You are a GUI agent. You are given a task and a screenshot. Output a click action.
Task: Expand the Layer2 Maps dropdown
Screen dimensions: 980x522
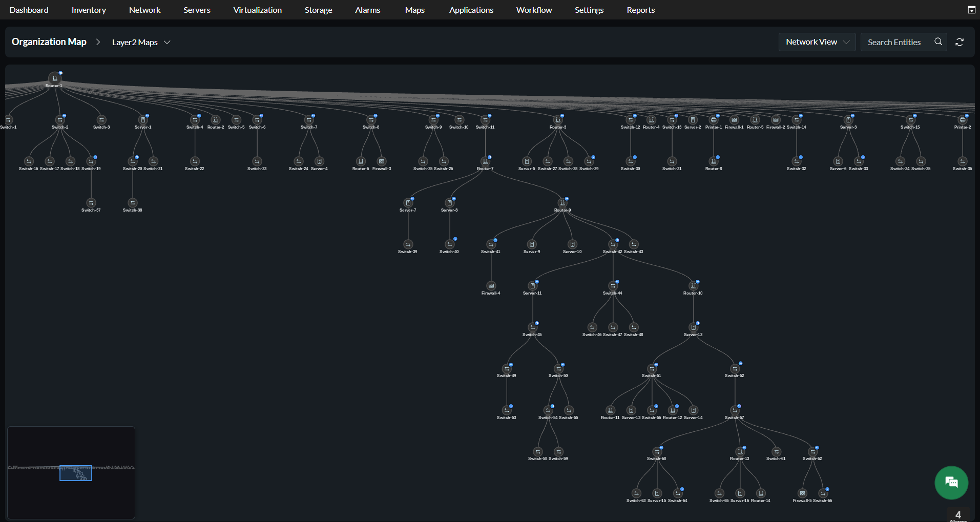pyautogui.click(x=141, y=42)
